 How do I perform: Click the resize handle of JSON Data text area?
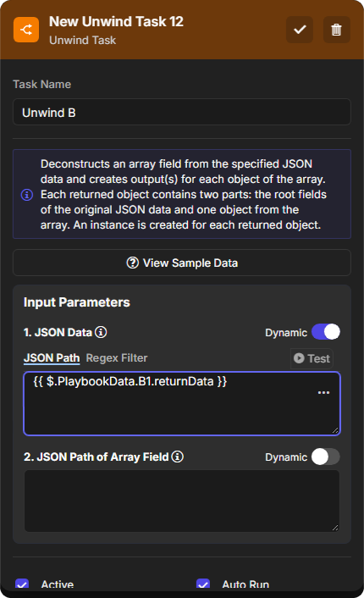pyautogui.click(x=335, y=430)
